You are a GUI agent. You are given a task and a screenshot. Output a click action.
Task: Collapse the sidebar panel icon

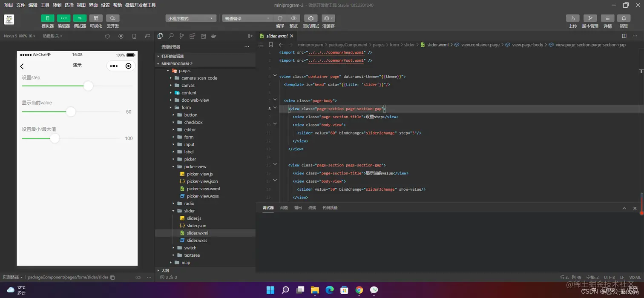250,36
